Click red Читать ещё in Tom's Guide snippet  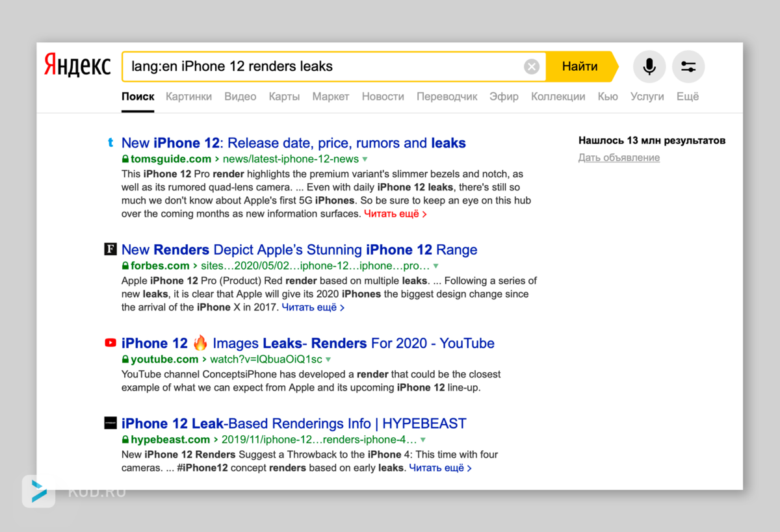395,214
